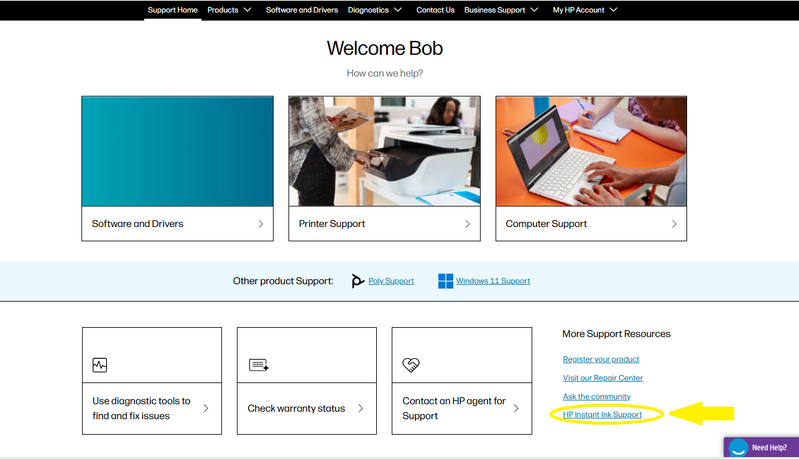The image size is (799, 459).
Task: Click the diagnostic pulse icon
Action: click(x=100, y=365)
